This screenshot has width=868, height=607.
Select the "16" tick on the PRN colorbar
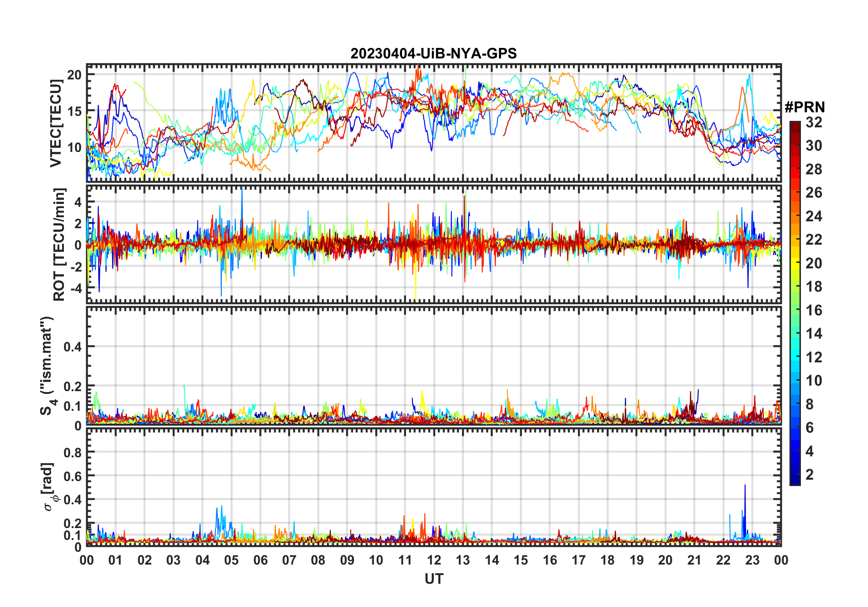[x=814, y=310]
